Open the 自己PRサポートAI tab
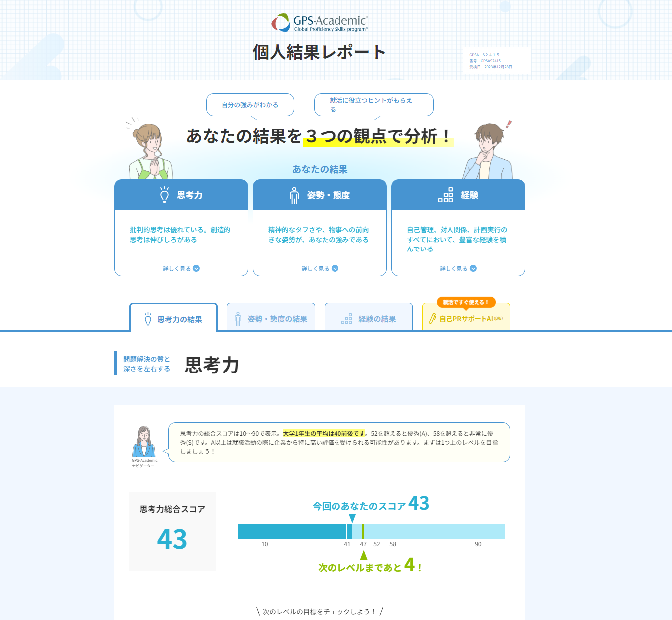Viewport: 672px width, 620px height. pos(466,318)
